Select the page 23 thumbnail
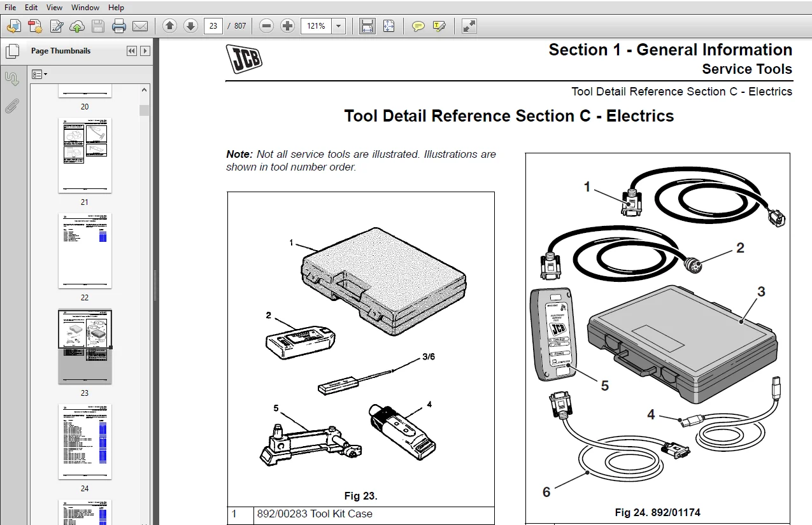This screenshot has height=525, width=812. point(85,347)
